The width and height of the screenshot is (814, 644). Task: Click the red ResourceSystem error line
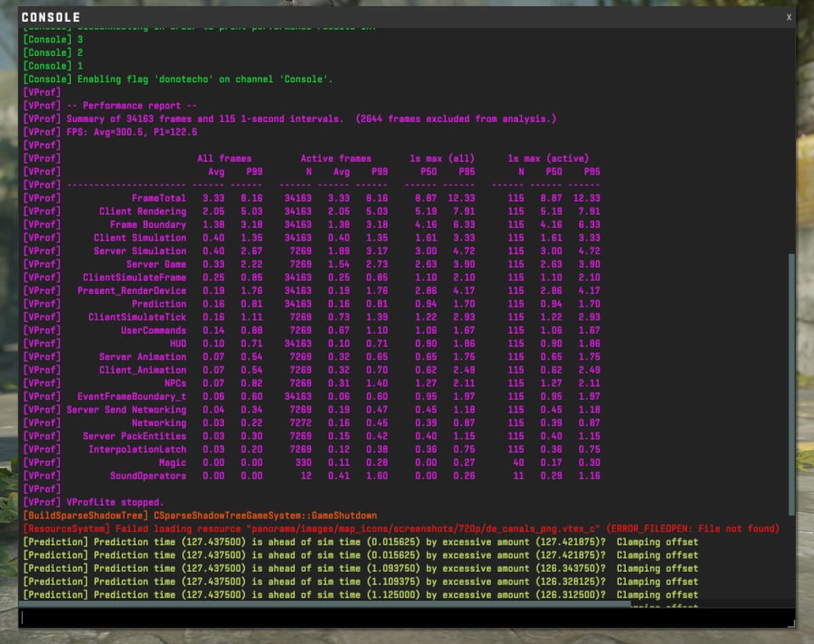tap(400, 529)
